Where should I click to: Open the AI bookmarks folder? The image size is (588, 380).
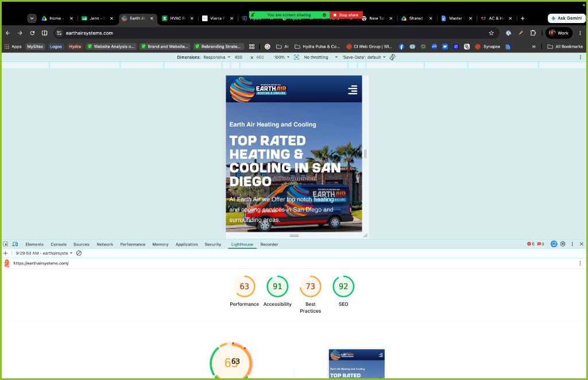(x=282, y=47)
